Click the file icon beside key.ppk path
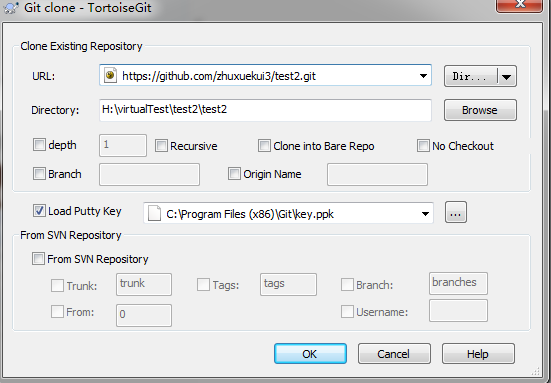The width and height of the screenshot is (551, 383). tap(154, 213)
